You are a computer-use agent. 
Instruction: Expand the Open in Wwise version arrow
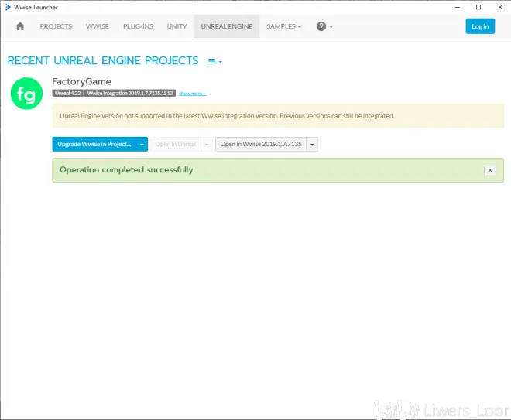[312, 144]
